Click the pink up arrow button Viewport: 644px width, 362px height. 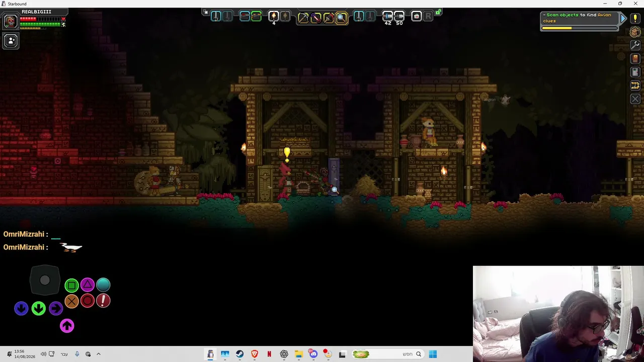tap(67, 326)
